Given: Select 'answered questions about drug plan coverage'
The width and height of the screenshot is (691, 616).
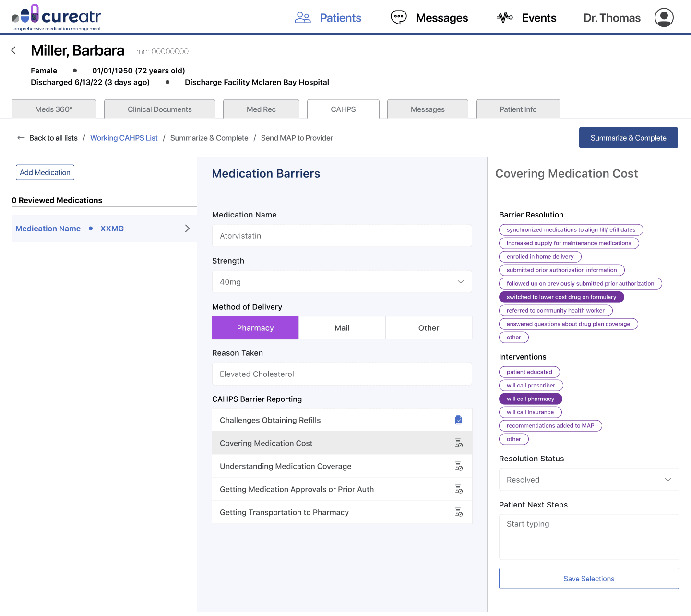Looking at the screenshot, I should tap(569, 324).
